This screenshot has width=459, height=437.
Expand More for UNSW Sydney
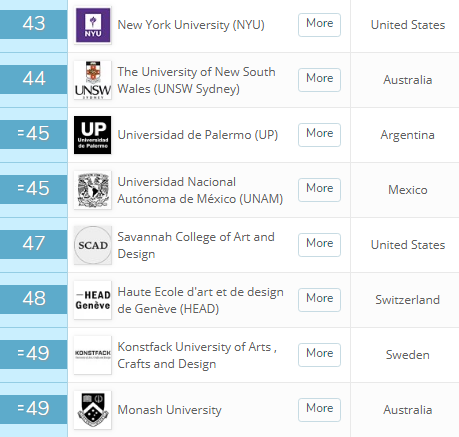tap(319, 80)
